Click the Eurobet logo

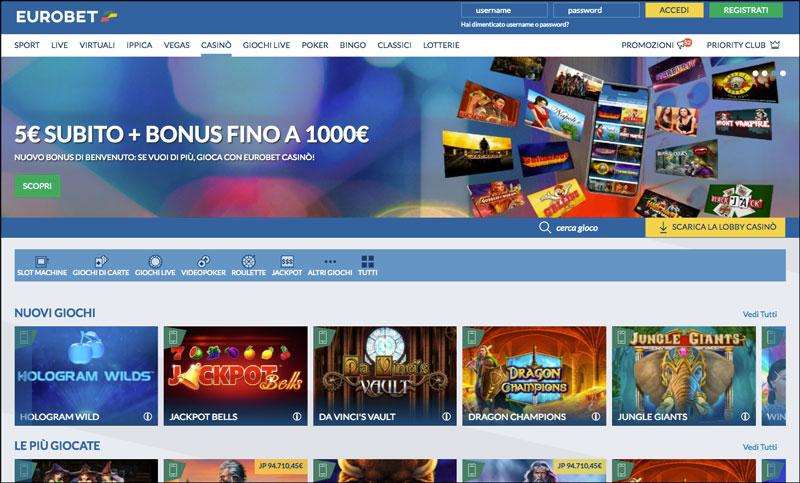point(66,16)
